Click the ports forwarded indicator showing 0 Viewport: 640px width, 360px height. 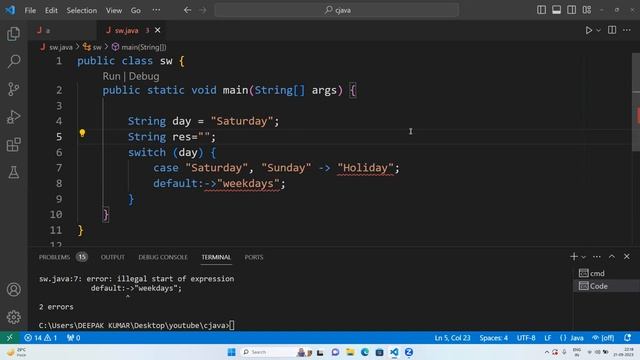pos(73,338)
